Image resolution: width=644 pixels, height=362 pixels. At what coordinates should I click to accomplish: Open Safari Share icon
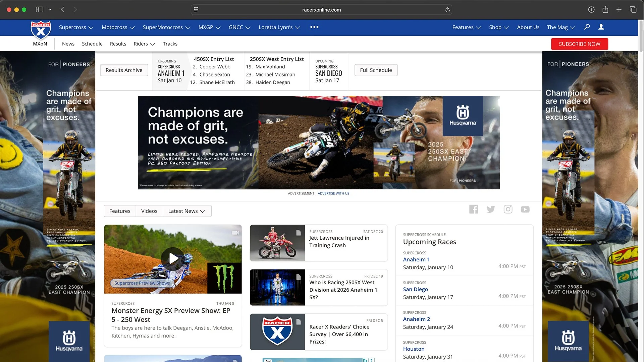605,10
